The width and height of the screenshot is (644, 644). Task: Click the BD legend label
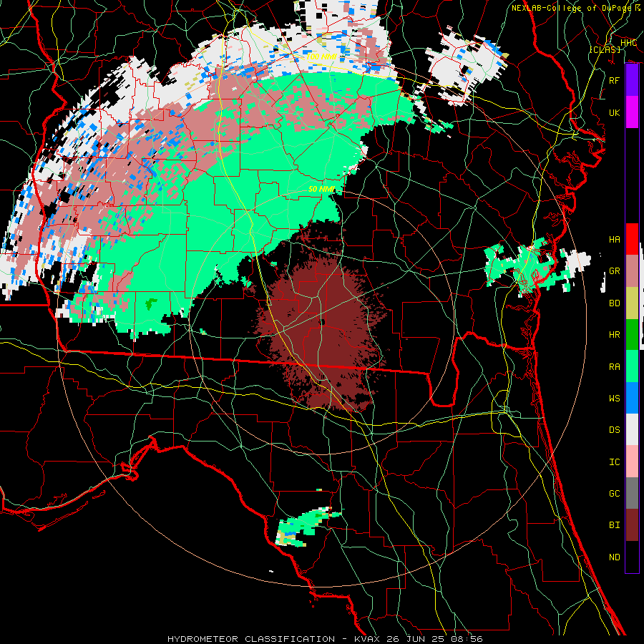[614, 303]
